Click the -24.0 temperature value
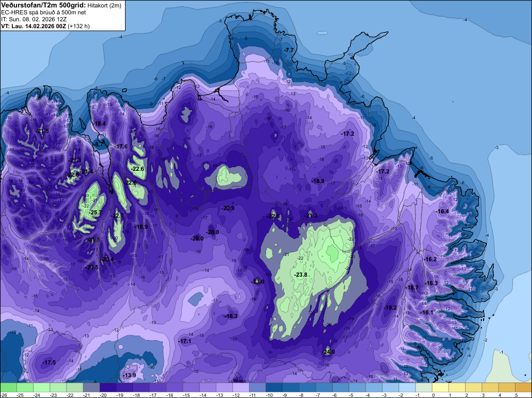The height and width of the screenshot is (398, 532). (328, 352)
